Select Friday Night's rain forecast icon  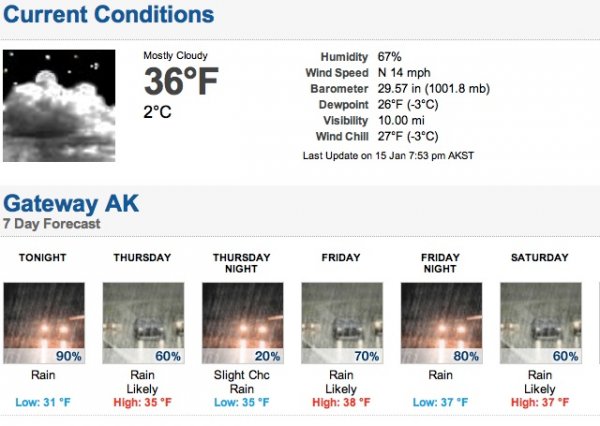tap(440, 322)
